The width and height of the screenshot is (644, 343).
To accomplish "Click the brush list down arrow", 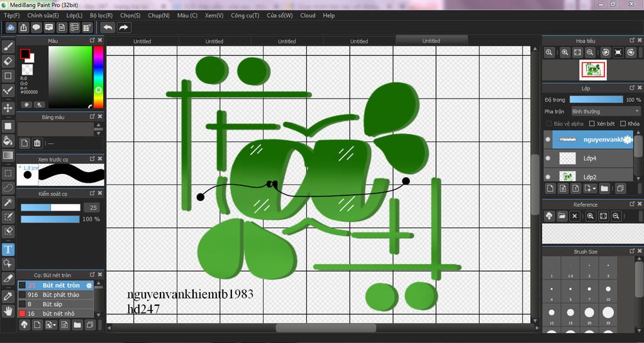I will 97,315.
